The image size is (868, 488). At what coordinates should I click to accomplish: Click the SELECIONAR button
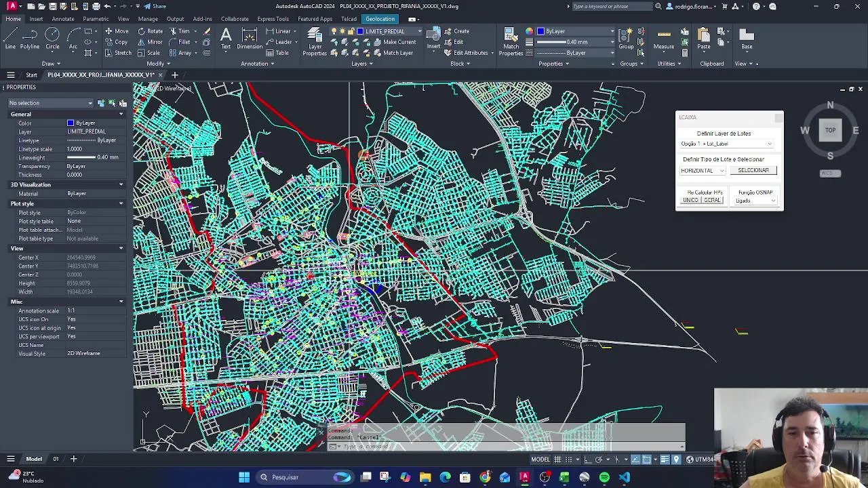pyautogui.click(x=753, y=171)
